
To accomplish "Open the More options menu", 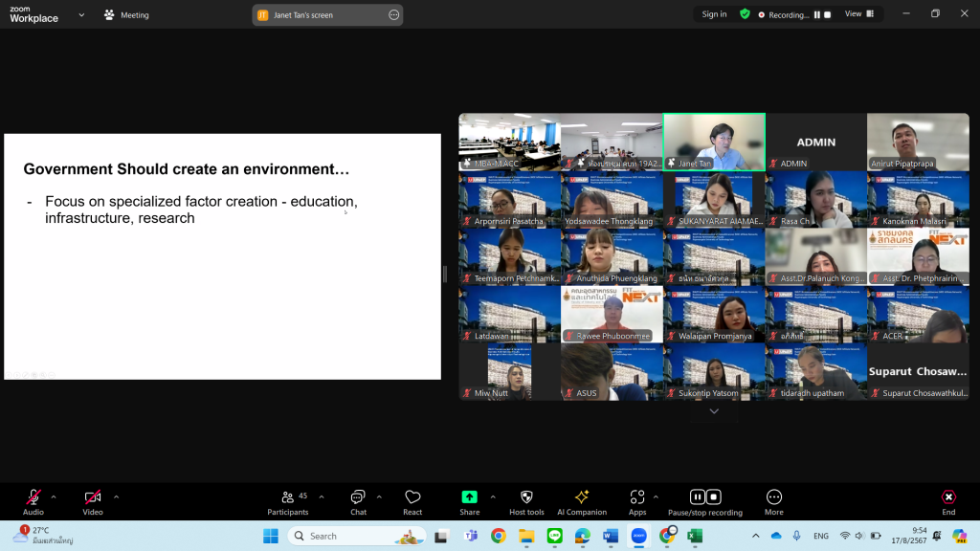I will coord(774,497).
